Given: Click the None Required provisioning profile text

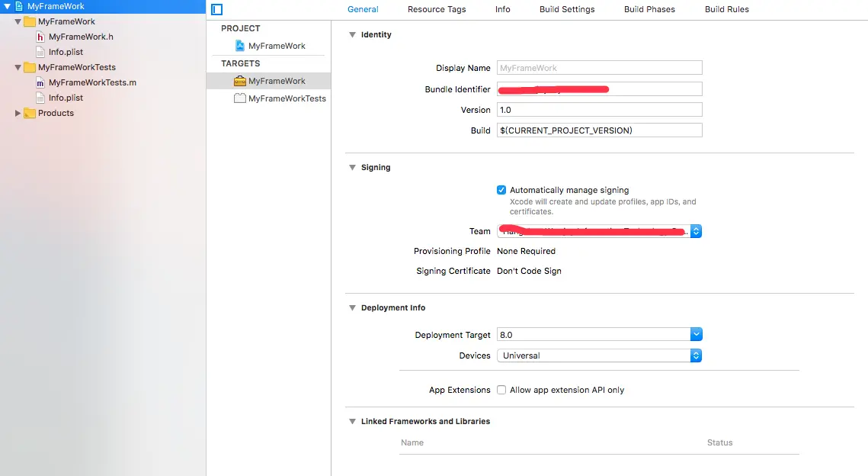Looking at the screenshot, I should pos(526,251).
